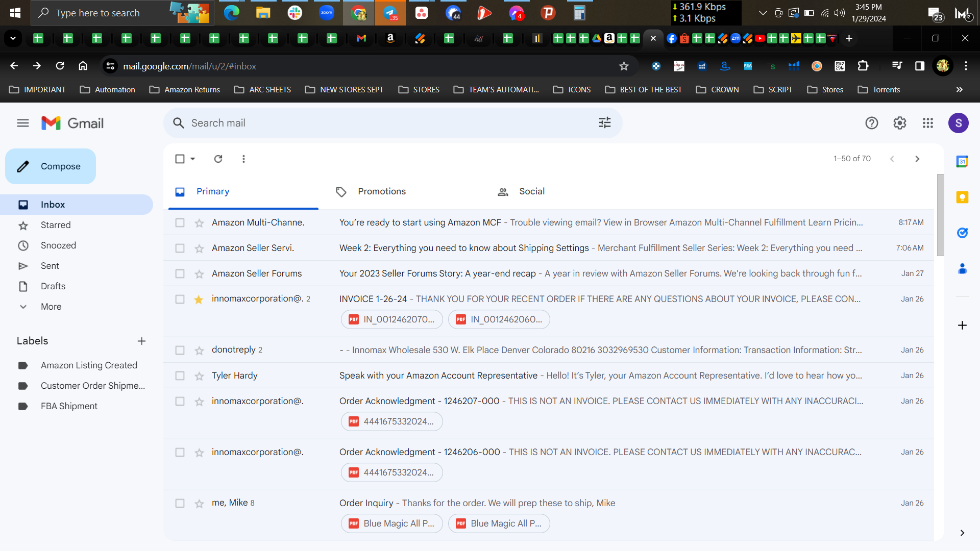Screen dimensions: 980x551
Task: Get add-ons with the plus icon
Action: pos(962,325)
